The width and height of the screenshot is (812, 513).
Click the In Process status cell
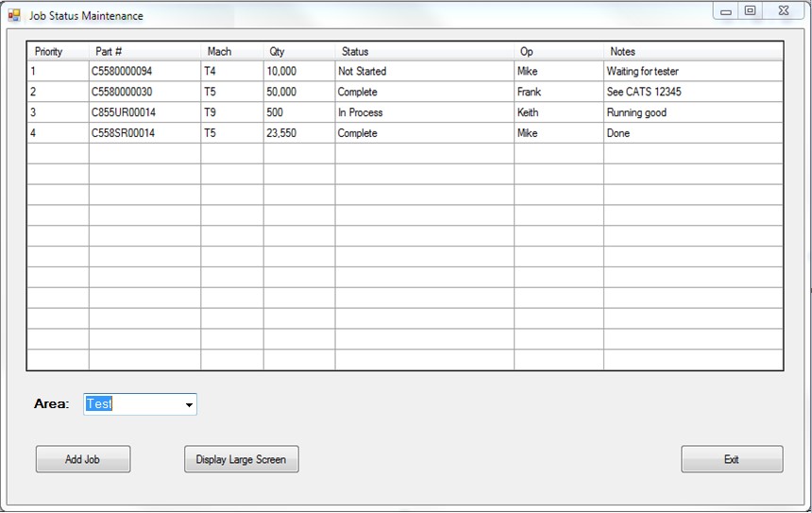click(x=425, y=112)
